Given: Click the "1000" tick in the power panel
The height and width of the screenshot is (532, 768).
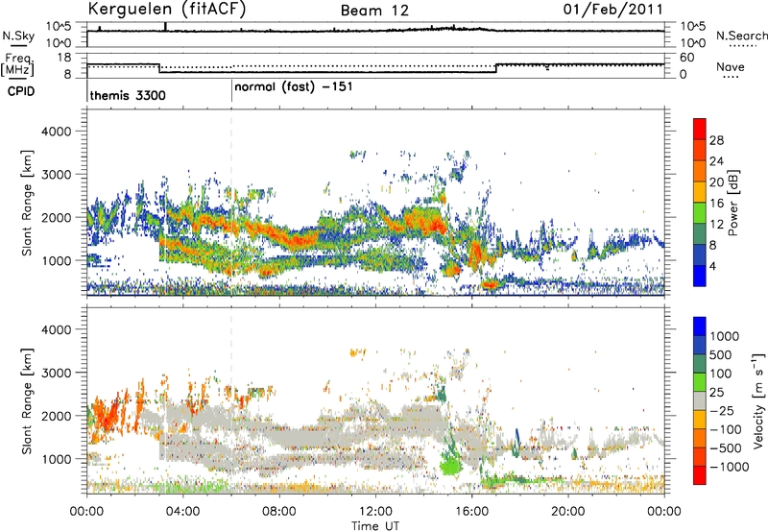Looking at the screenshot, I should point(57,260).
